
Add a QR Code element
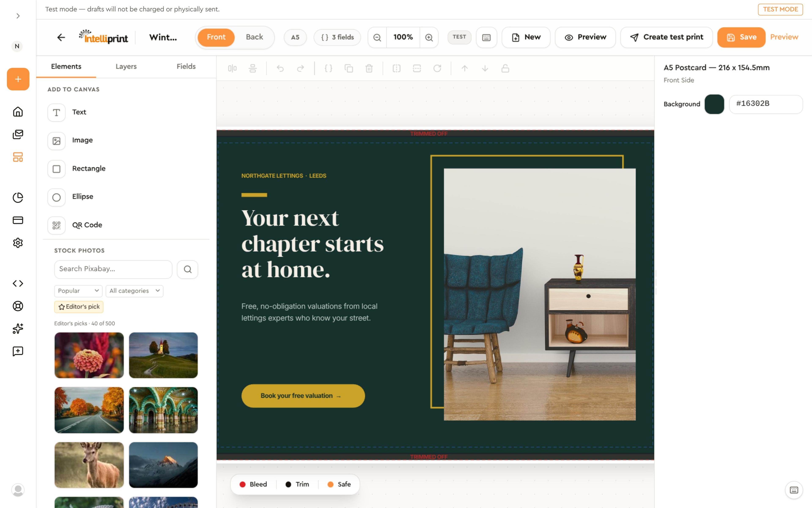126,225
